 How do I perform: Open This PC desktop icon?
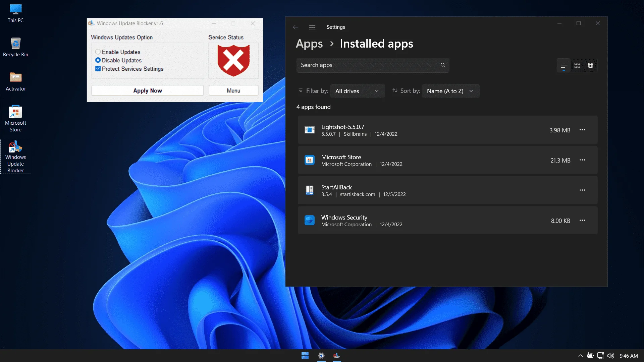pos(15,13)
